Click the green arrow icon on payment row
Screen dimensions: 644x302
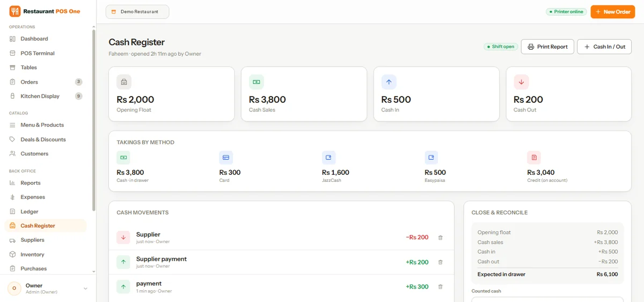coord(123,287)
